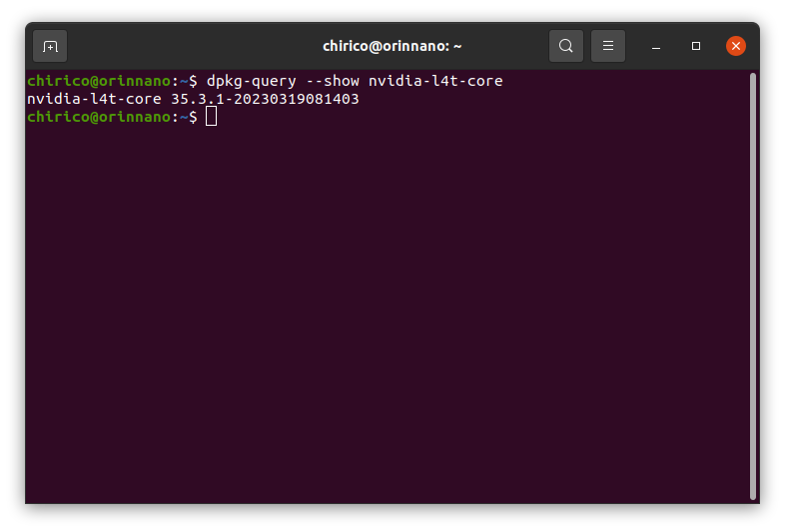Open a new terminal tab
The height and width of the screenshot is (532, 785).
pos(50,46)
